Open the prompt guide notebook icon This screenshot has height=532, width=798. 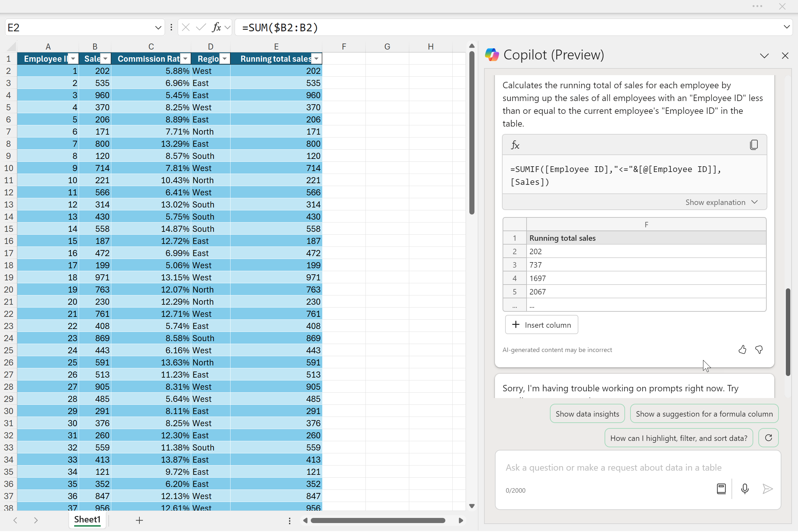coord(721,489)
